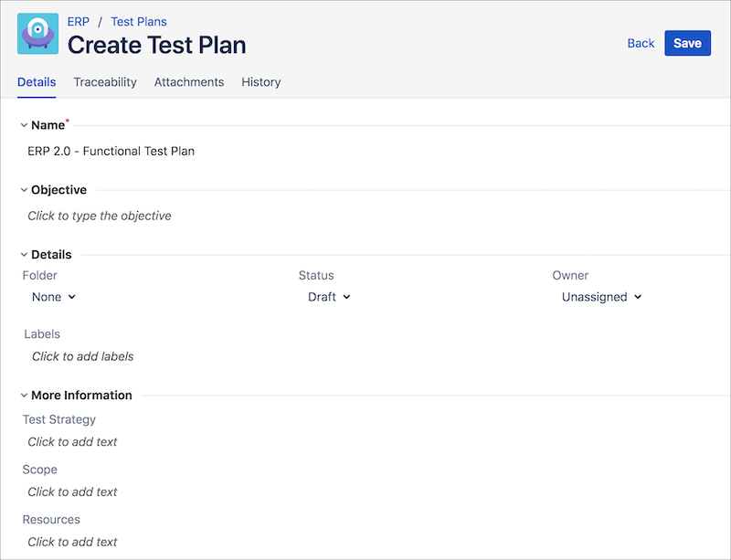Viewport: 731px width, 560px height.
Task: Open the Folder dropdown showing None
Action: (54, 297)
